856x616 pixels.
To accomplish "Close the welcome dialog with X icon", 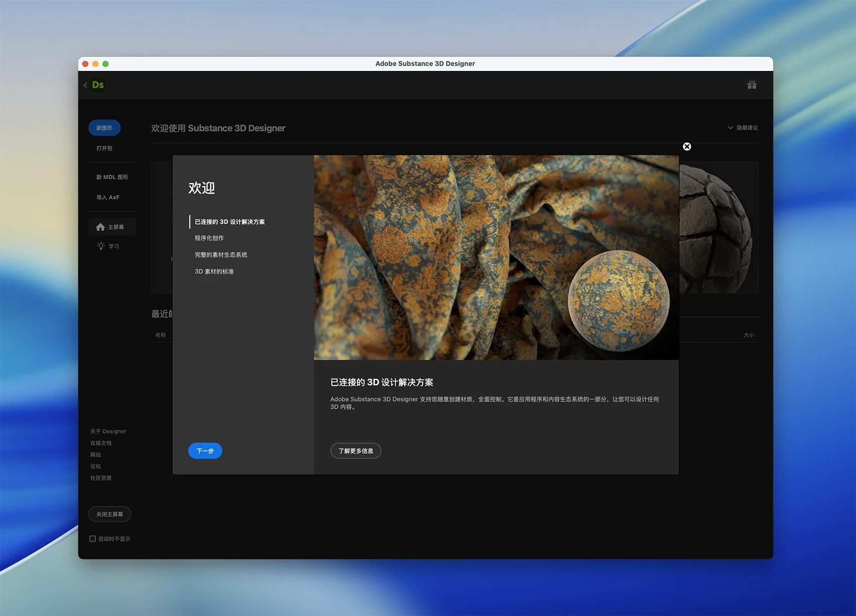I will pos(687,146).
